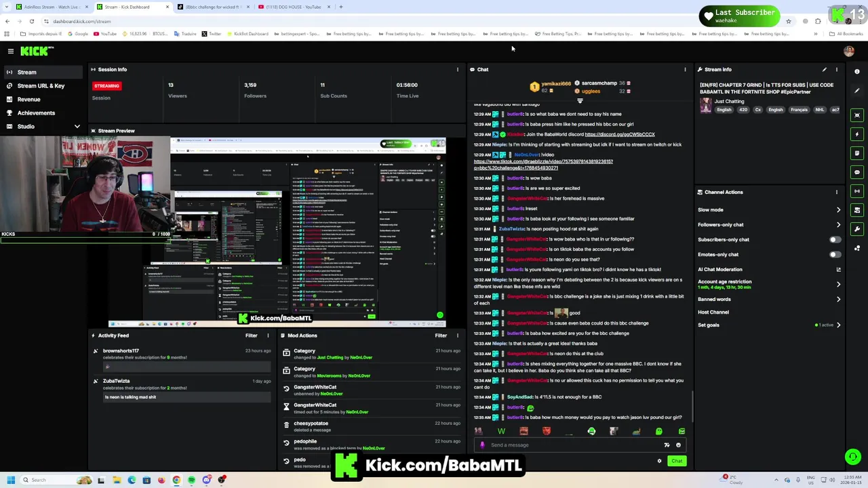
Task: Toggle Subscribers-only chat switch
Action: [x=835, y=239]
